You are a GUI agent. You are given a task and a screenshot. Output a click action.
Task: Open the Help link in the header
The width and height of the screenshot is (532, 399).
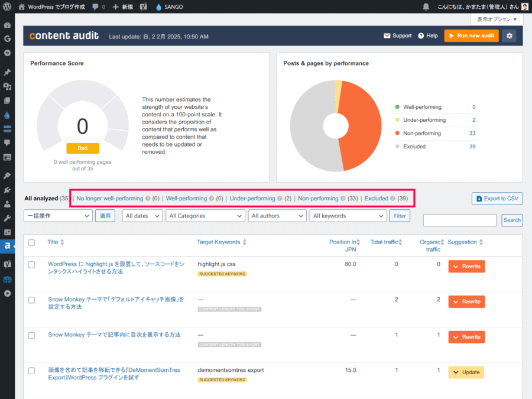(x=428, y=35)
